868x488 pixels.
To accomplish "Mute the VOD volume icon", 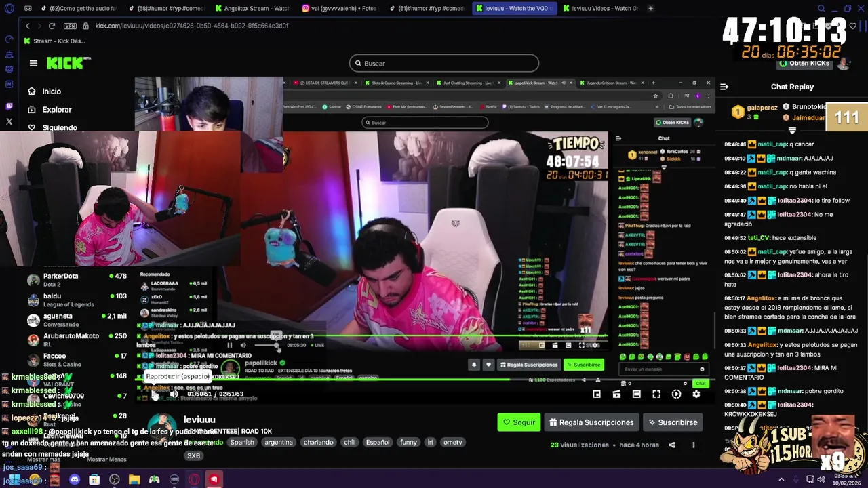I will 174,394.
